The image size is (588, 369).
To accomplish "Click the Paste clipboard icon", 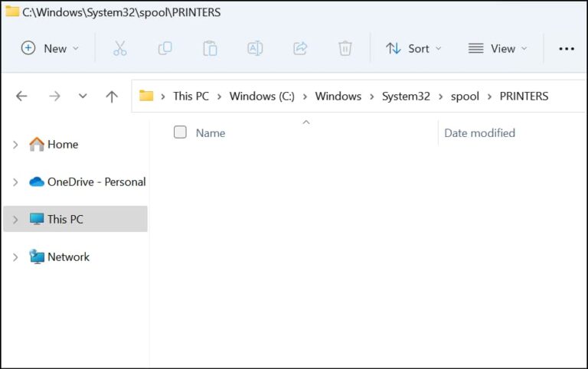I will click(210, 48).
